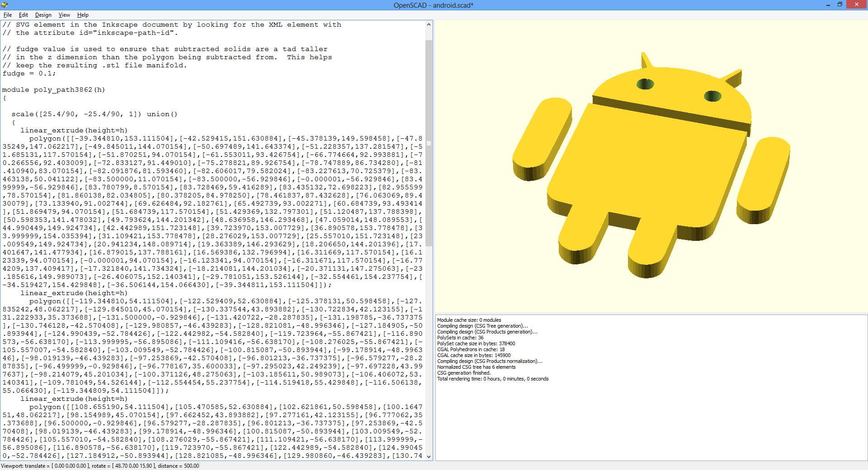
Task: Click the android model's right eye hole
Action: point(712,96)
